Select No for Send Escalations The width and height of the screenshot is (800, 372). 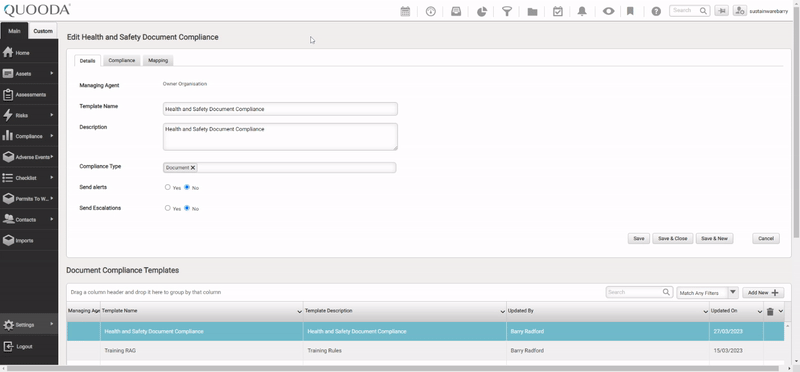(187, 208)
